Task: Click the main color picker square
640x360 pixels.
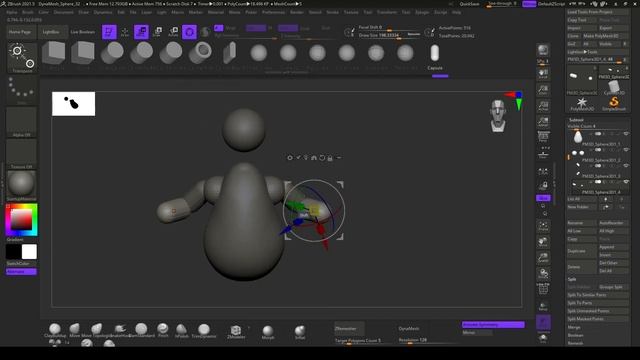Action: pos(21,220)
